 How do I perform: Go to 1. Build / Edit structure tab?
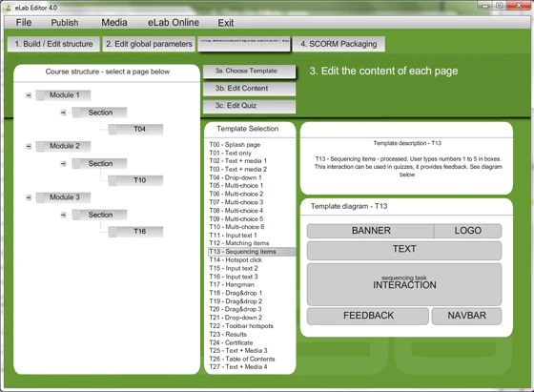[x=53, y=44]
